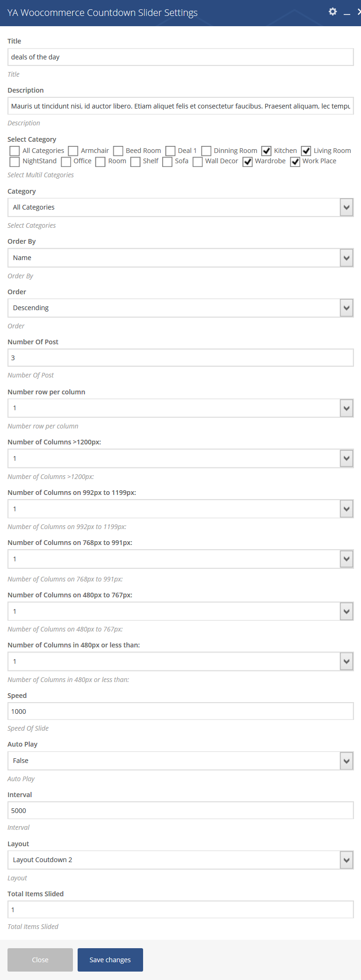The width and height of the screenshot is (361, 980).
Task: Open the Category dropdown showing All Categories
Action: pyautogui.click(x=180, y=207)
